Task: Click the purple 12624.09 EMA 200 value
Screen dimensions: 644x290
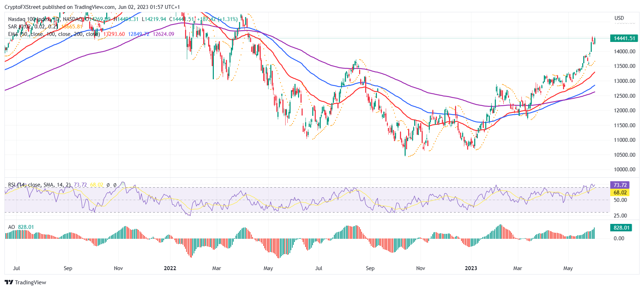Action: [163, 34]
